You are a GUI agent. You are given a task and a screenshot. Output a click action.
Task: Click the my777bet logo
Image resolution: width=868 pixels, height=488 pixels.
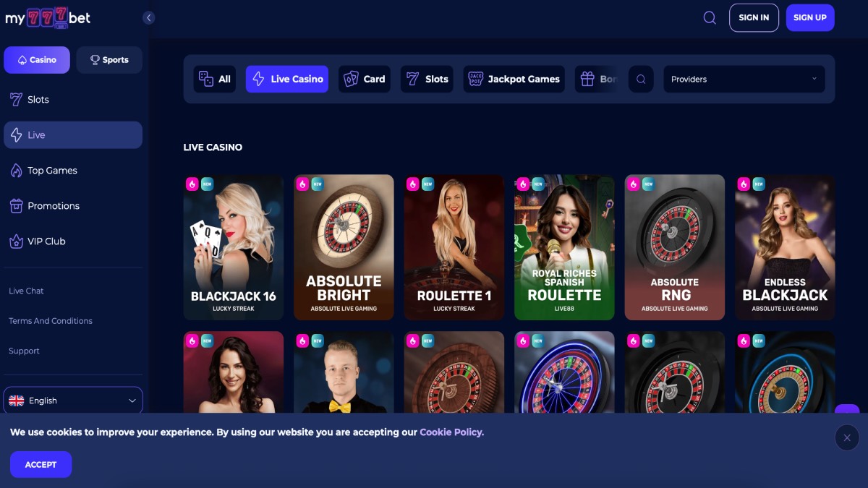pos(48,17)
